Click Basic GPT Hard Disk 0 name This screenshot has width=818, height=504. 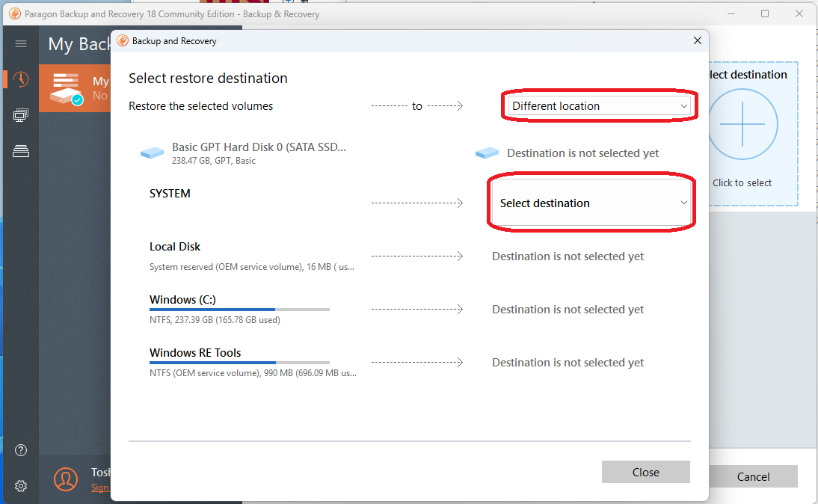point(259,147)
